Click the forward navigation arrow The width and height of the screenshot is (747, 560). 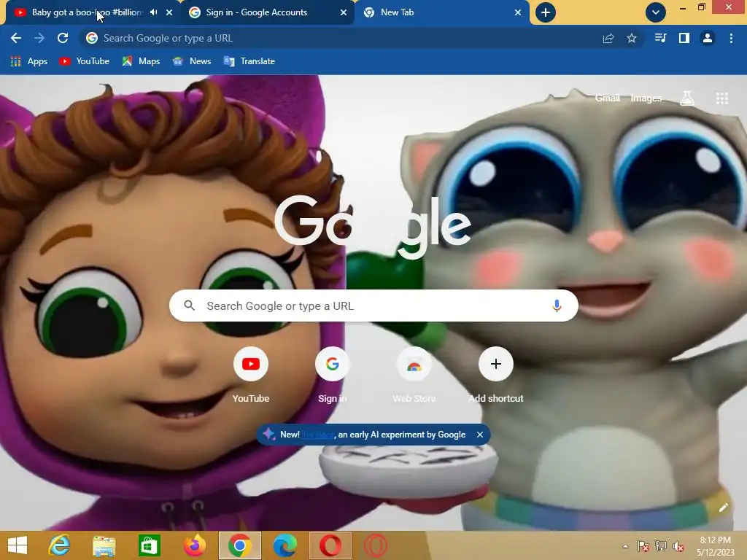(x=39, y=38)
